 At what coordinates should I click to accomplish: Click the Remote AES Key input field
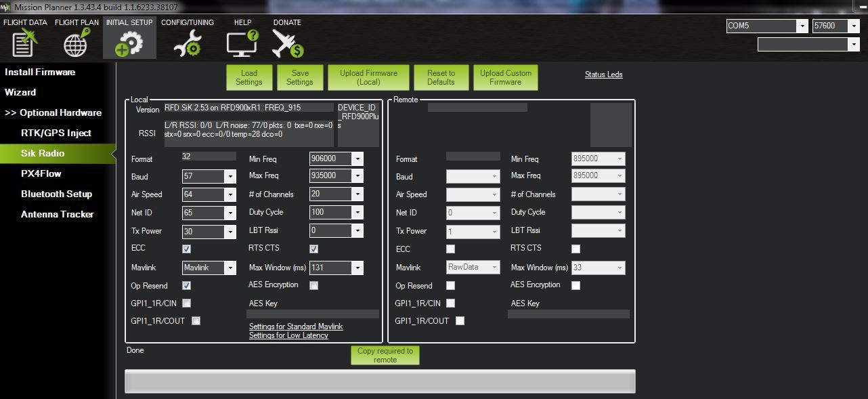pyautogui.click(x=569, y=314)
